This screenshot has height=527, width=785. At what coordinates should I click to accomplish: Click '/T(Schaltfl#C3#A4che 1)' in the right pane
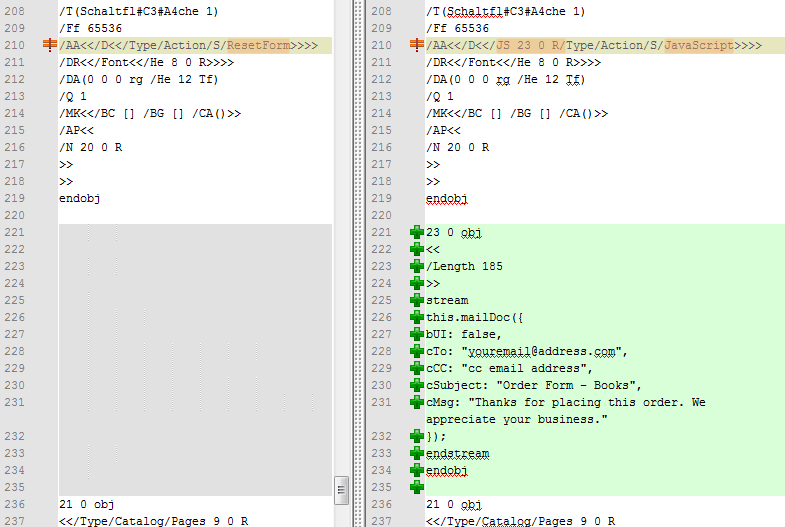click(506, 11)
